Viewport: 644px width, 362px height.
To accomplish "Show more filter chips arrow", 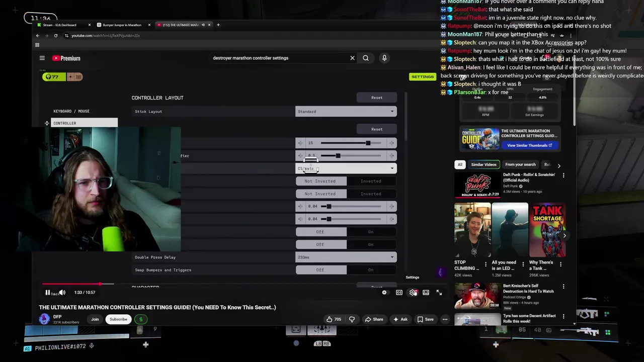I will pyautogui.click(x=558, y=165).
